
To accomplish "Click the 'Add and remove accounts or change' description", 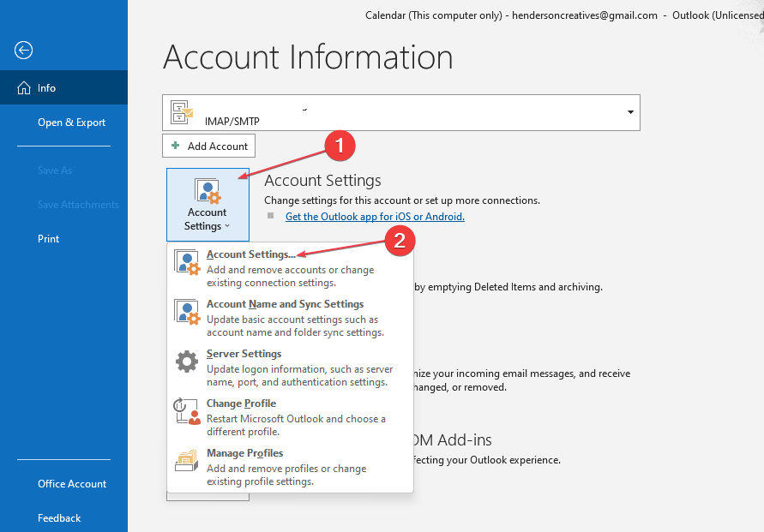I will [291, 270].
